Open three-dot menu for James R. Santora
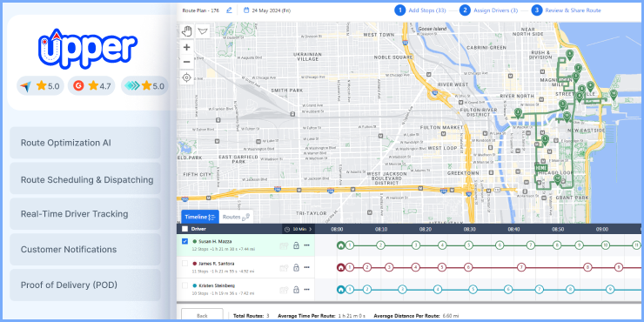The image size is (644, 322). click(x=307, y=267)
